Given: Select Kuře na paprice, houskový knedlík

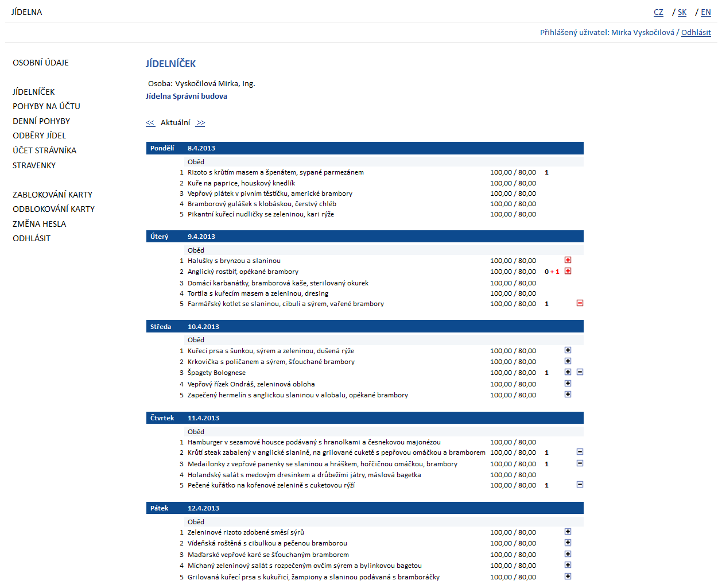Looking at the screenshot, I should [241, 183].
